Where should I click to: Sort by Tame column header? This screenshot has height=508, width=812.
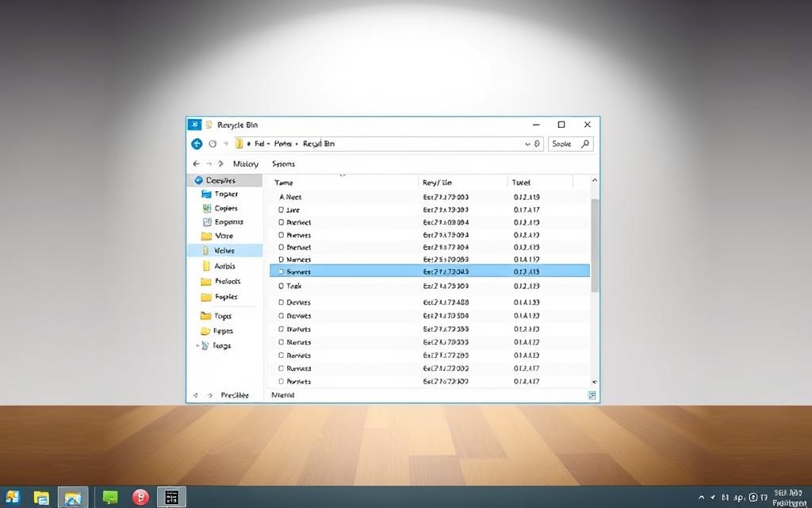(284, 183)
